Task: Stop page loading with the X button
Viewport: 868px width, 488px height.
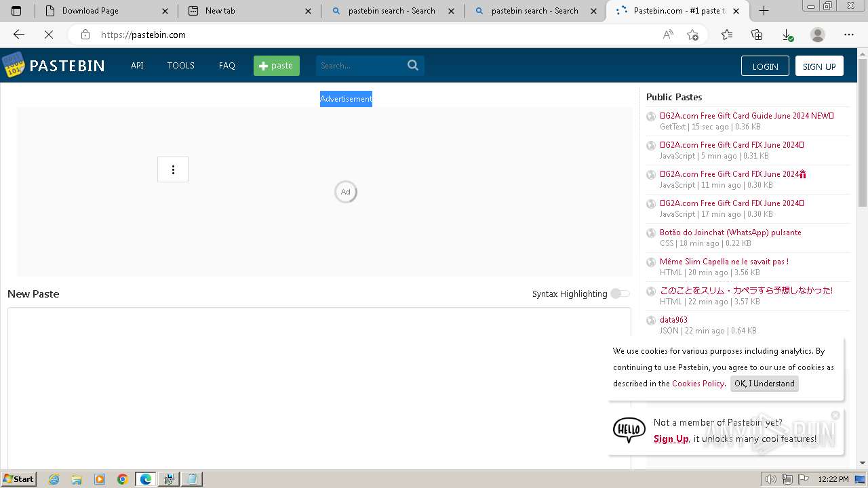Action: (49, 35)
